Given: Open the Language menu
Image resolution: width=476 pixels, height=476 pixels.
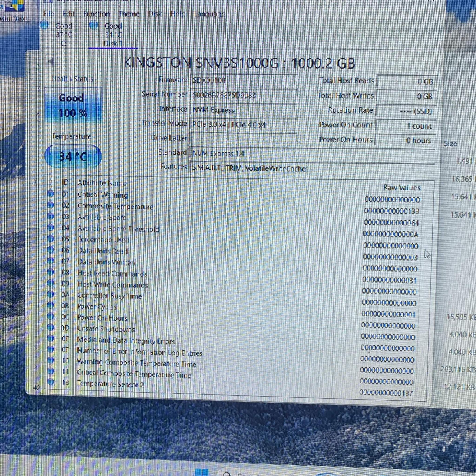Looking at the screenshot, I should coord(209,14).
